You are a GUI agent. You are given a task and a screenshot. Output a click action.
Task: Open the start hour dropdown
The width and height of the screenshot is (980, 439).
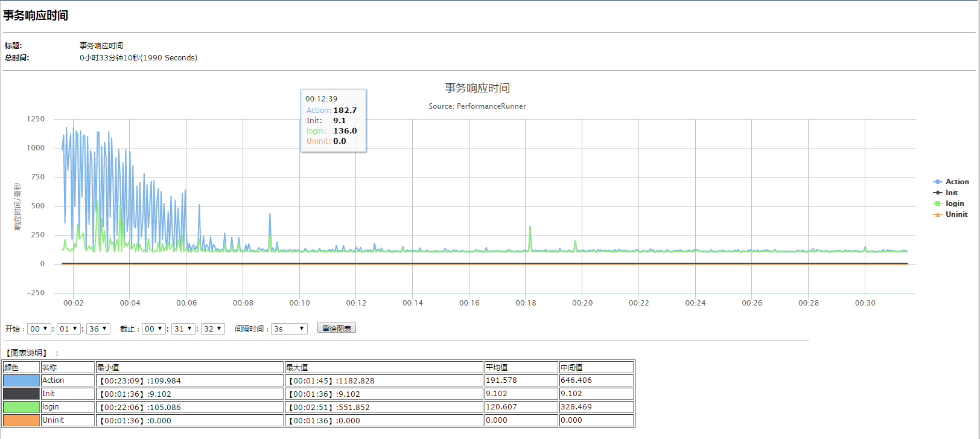[39, 329]
